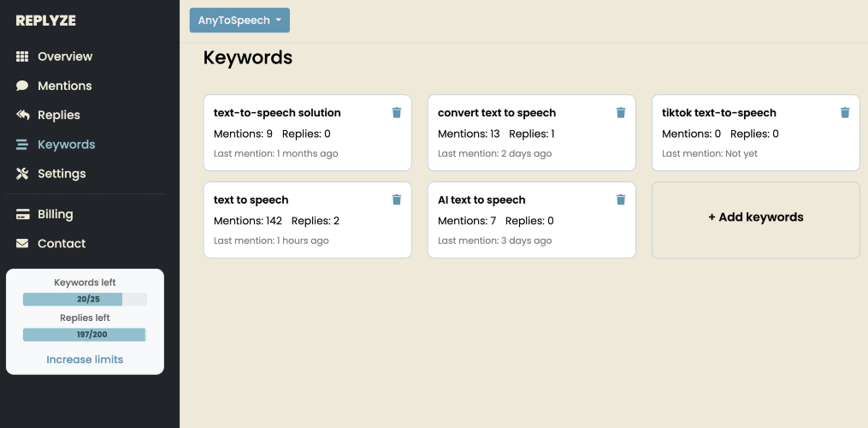
Task: Click the Mentions speech bubble icon
Action: pos(23,86)
